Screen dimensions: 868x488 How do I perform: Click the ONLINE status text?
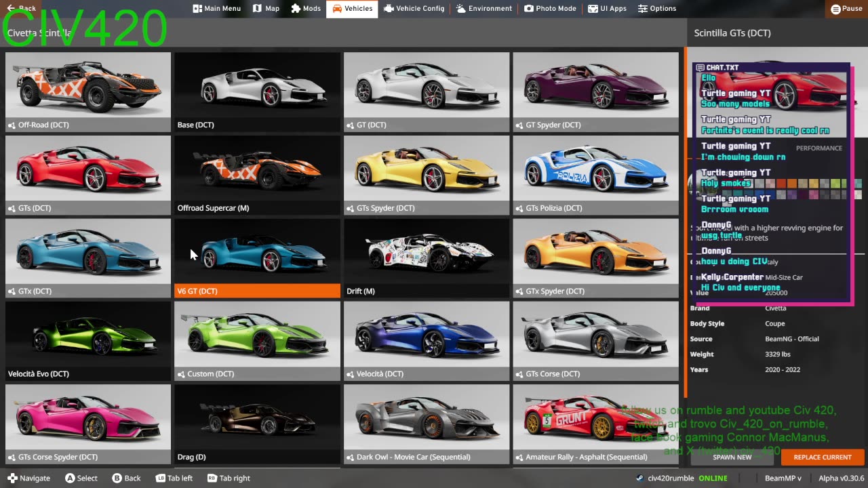713,478
